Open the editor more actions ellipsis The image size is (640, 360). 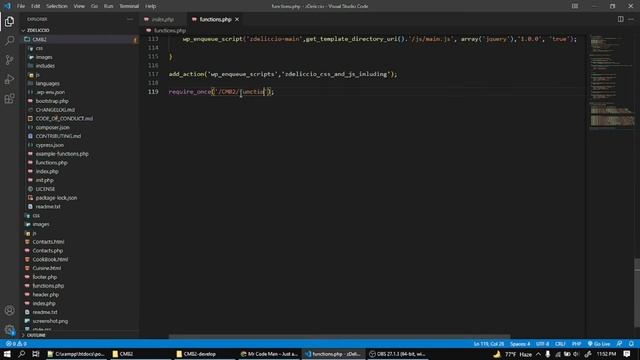point(631,19)
